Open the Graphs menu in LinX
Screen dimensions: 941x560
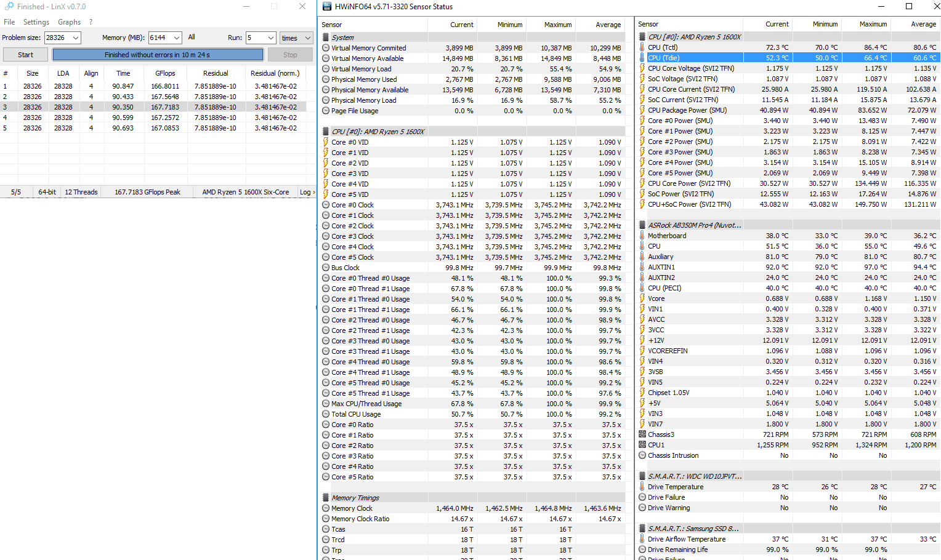point(70,22)
